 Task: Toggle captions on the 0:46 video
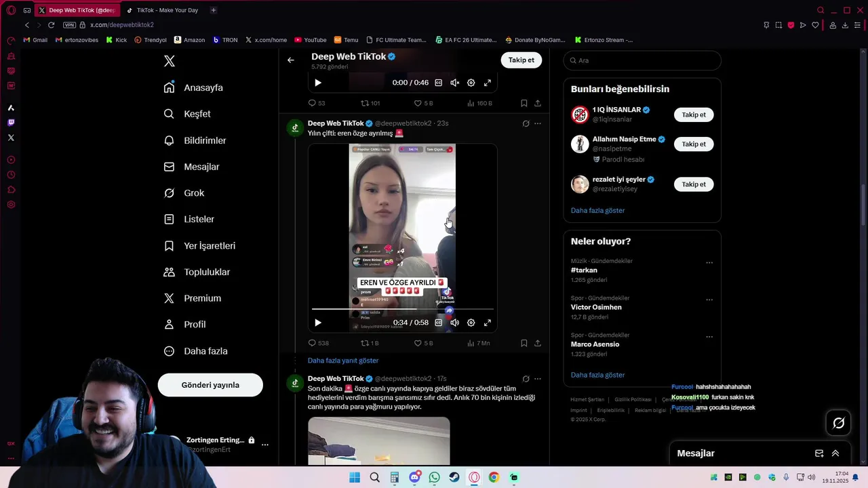439,83
